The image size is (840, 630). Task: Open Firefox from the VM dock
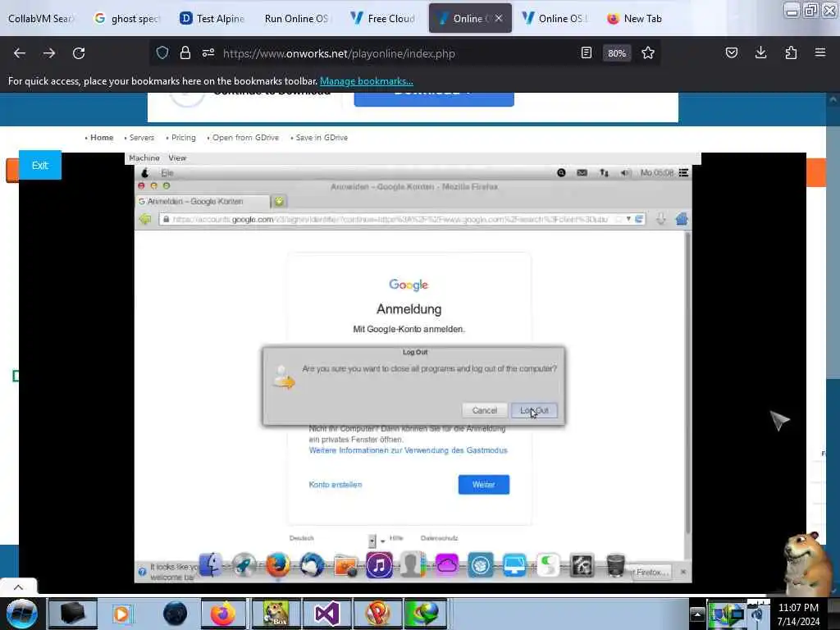coord(277,565)
